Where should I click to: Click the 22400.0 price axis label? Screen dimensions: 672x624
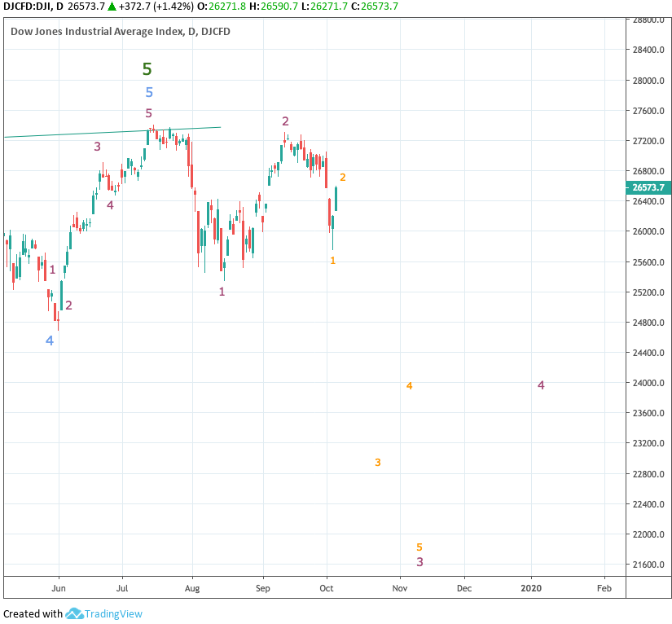tap(649, 504)
